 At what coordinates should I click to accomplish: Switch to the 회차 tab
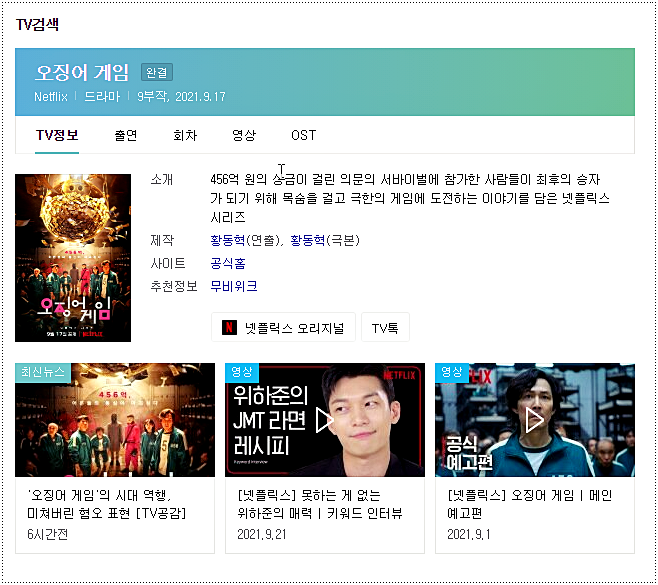coord(185,135)
